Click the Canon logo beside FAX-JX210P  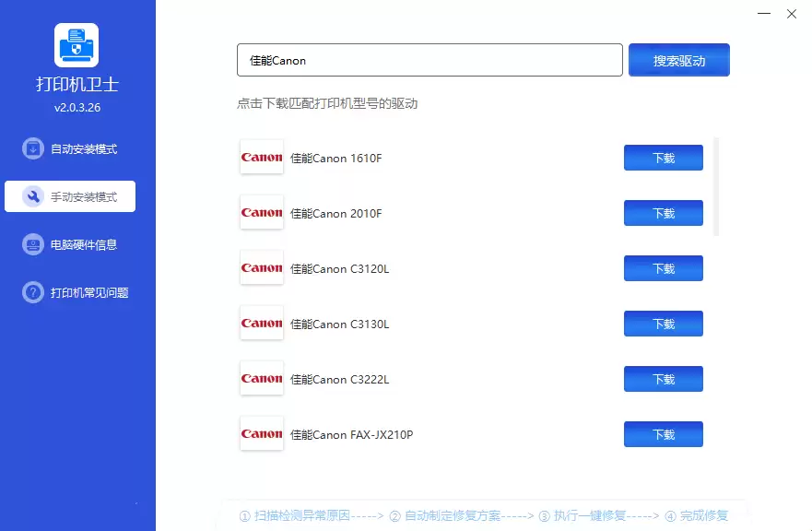[x=262, y=433]
